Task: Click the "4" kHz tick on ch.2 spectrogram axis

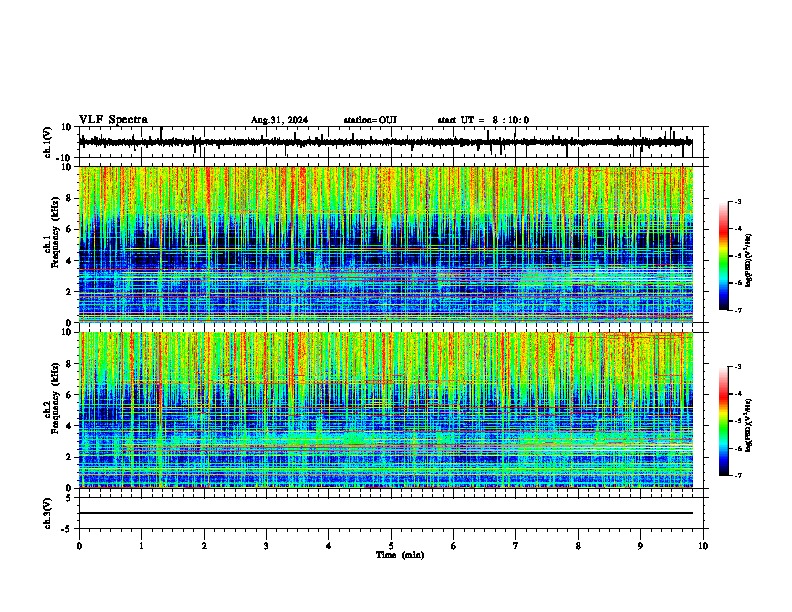Action: [70, 426]
